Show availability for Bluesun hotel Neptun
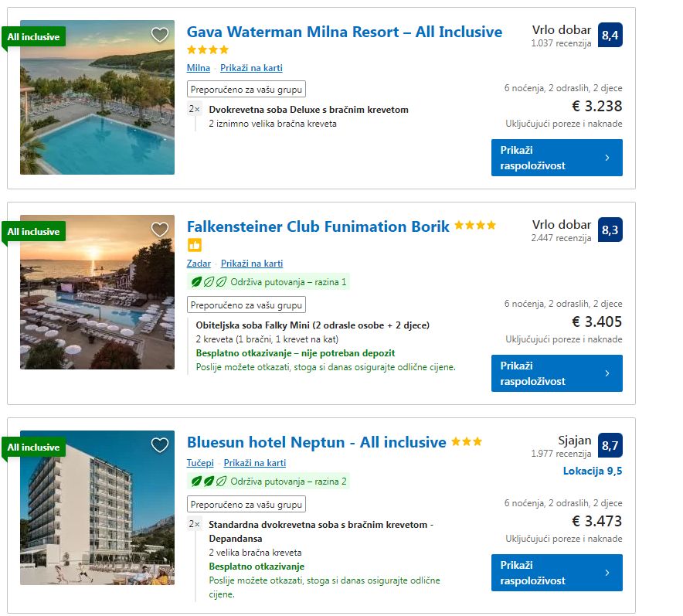Image resolution: width=683 pixels, height=616 pixels. point(556,573)
